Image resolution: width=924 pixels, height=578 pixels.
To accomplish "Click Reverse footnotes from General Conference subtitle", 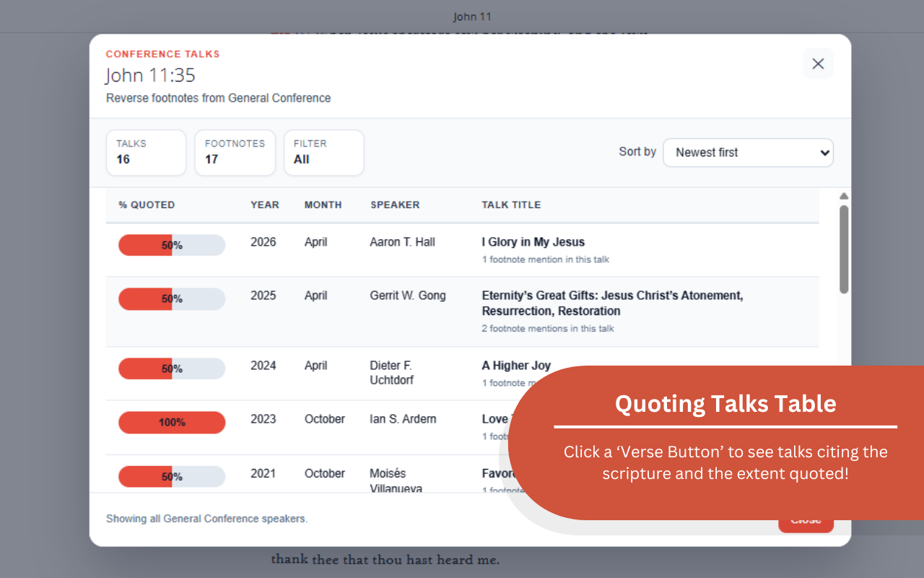I will pos(218,98).
